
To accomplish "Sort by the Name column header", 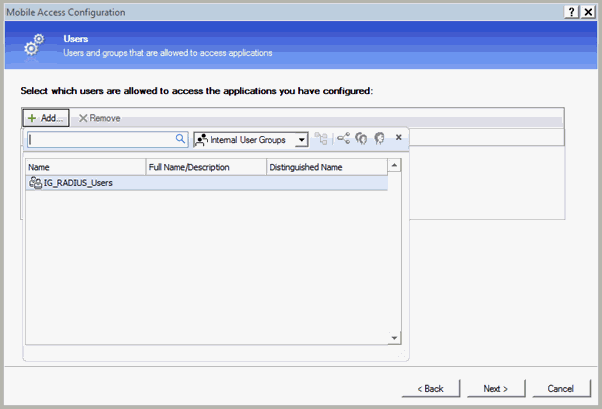I will tap(85, 167).
